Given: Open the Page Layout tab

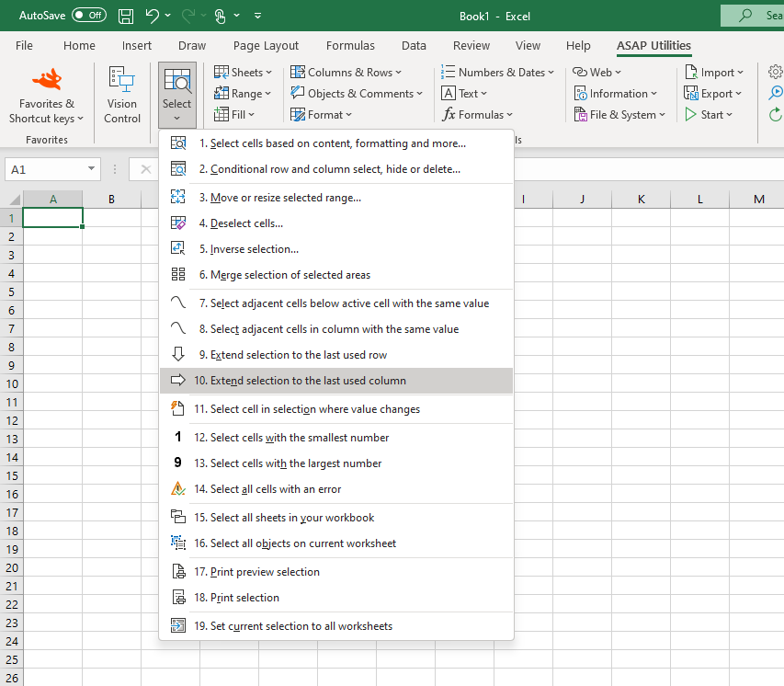Looking at the screenshot, I should pyautogui.click(x=266, y=46).
